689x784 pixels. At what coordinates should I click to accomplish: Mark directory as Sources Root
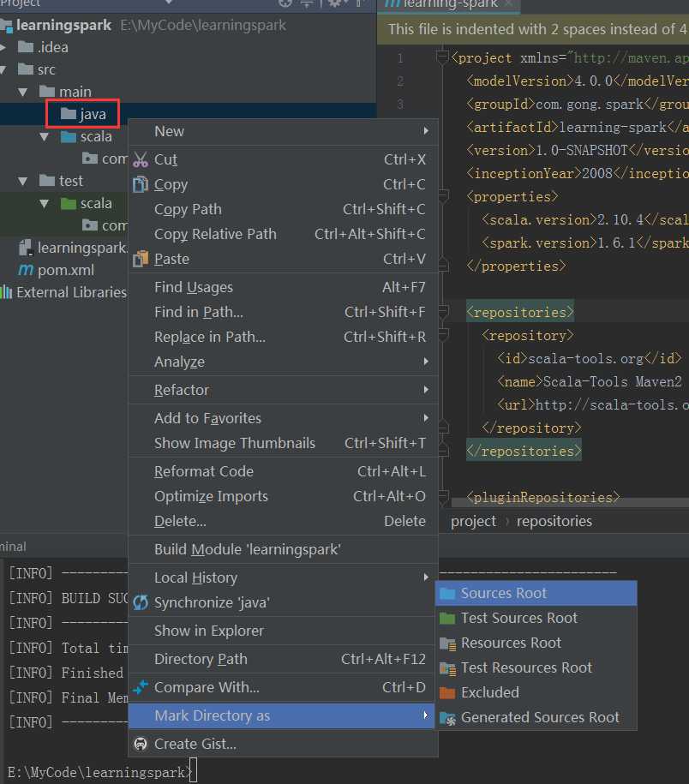[536, 594]
